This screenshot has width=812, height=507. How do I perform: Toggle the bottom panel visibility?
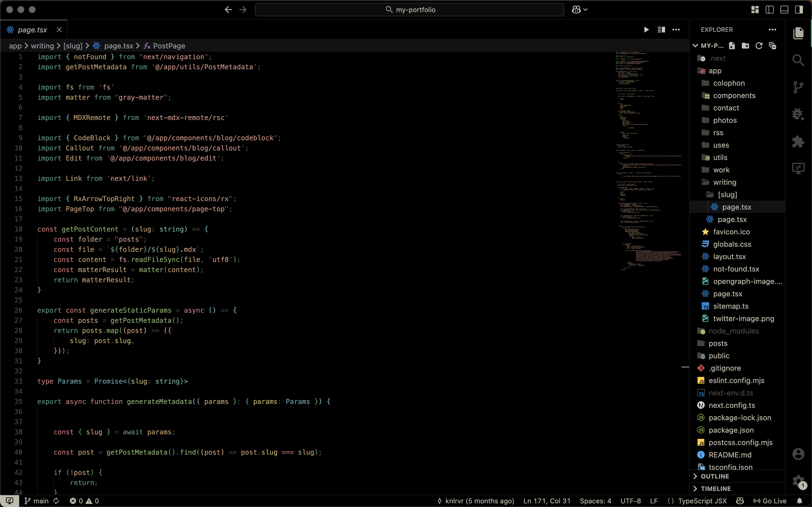784,10
